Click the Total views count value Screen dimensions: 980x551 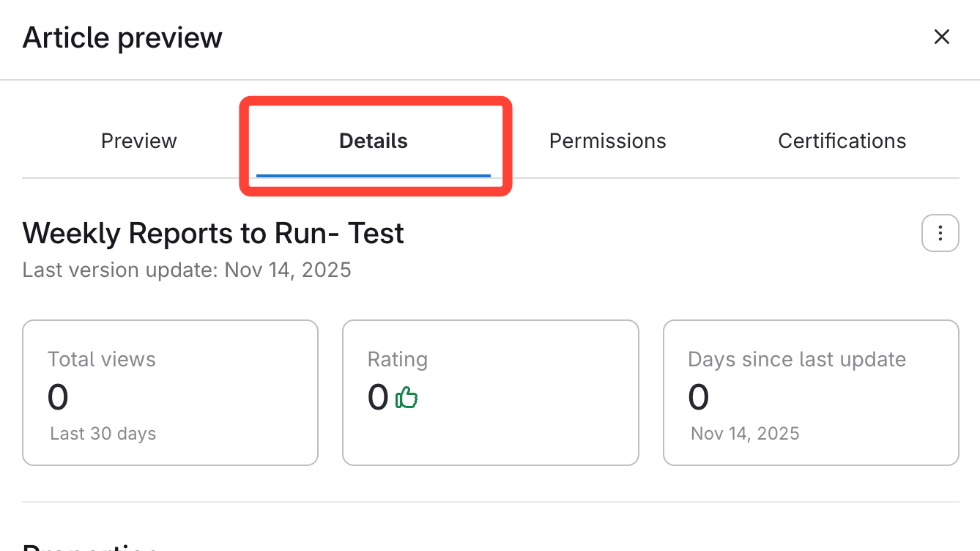(58, 398)
